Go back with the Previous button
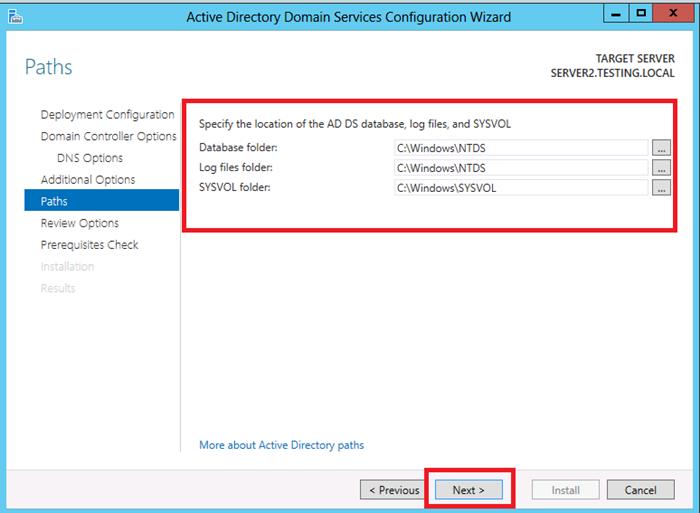This screenshot has width=700, height=513. 394,490
